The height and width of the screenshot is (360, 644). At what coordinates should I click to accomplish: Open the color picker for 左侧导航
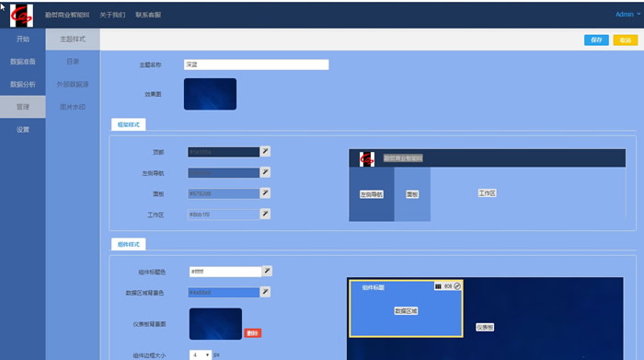265,172
